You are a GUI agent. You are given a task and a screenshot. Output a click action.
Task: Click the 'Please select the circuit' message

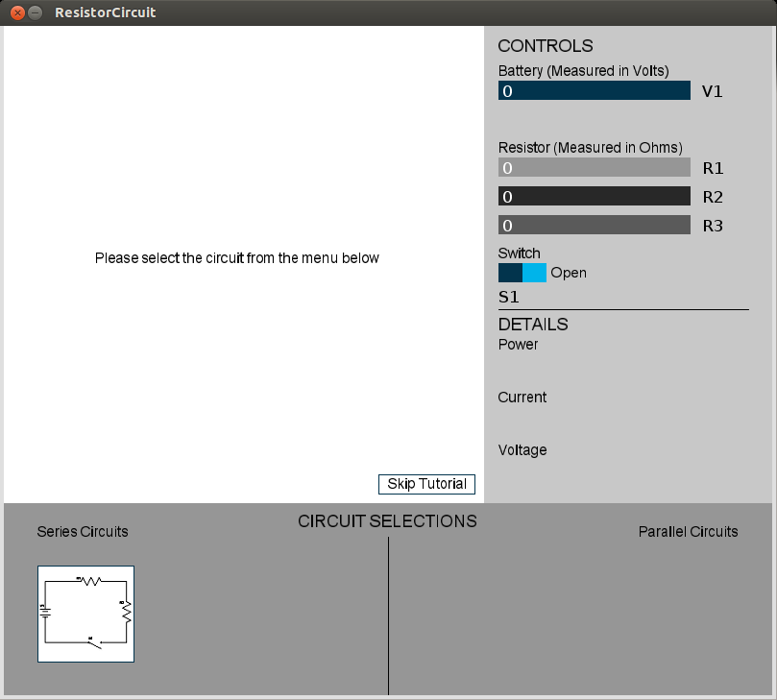(x=237, y=258)
